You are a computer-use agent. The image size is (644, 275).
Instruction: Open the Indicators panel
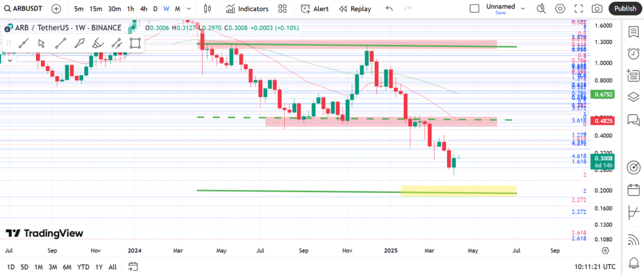247,9
